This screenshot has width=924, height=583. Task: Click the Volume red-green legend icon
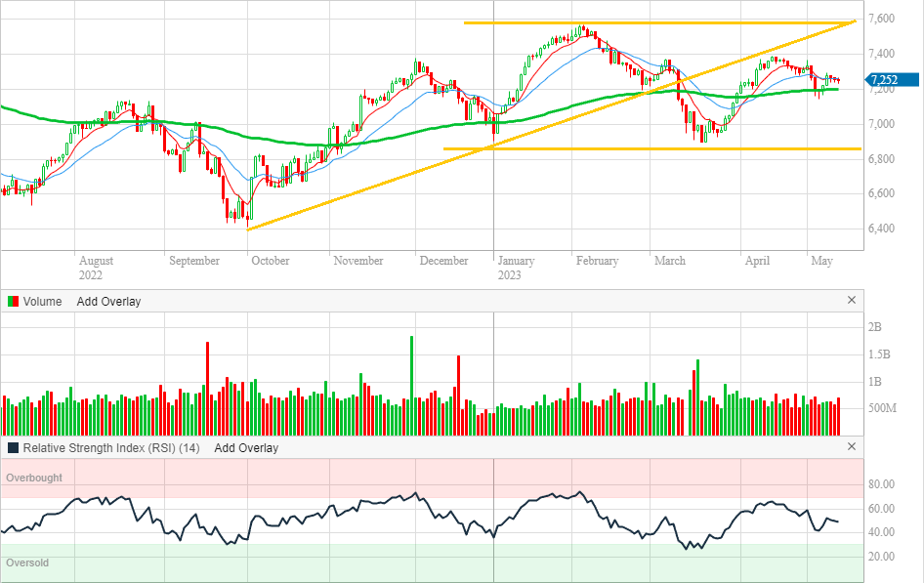(13, 302)
